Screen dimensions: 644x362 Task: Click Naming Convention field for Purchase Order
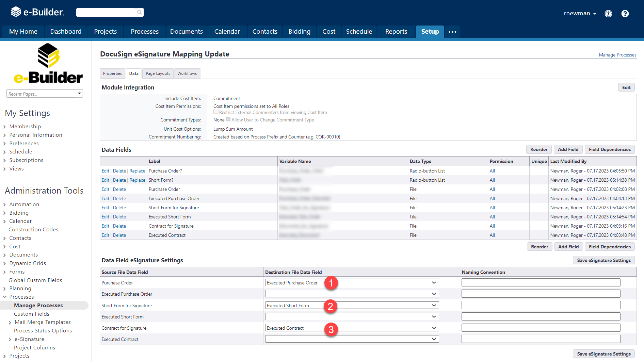541,282
